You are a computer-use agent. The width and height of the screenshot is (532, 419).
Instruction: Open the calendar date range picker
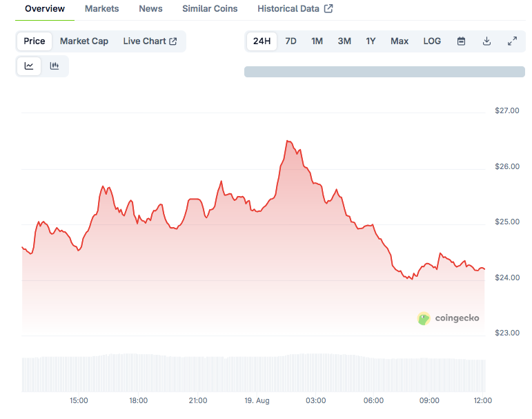point(461,41)
